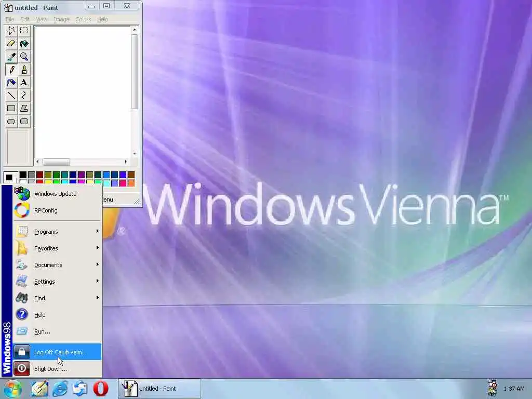
Task: Open Windows Update from Start menu
Action: point(57,194)
